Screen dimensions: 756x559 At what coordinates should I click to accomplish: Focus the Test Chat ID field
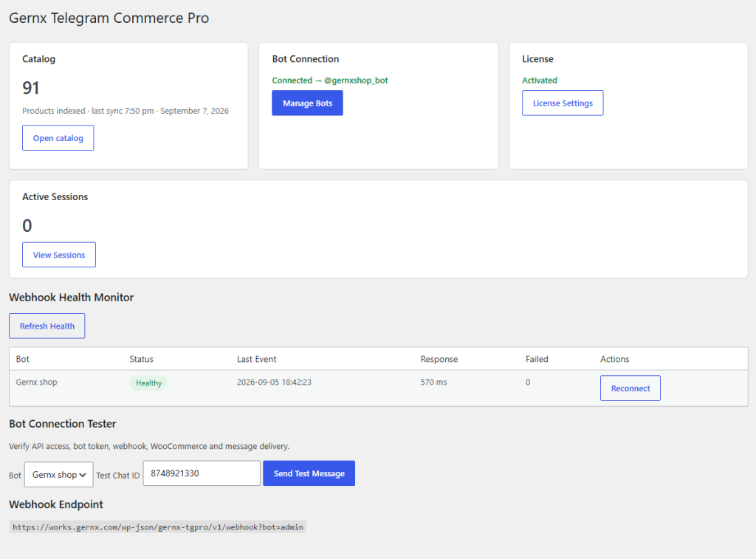click(202, 473)
